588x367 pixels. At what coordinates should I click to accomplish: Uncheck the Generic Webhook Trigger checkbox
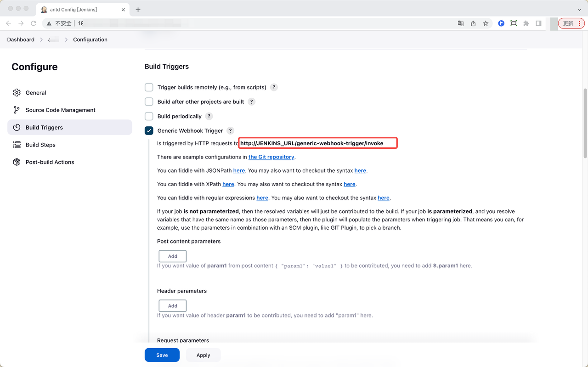(x=149, y=131)
